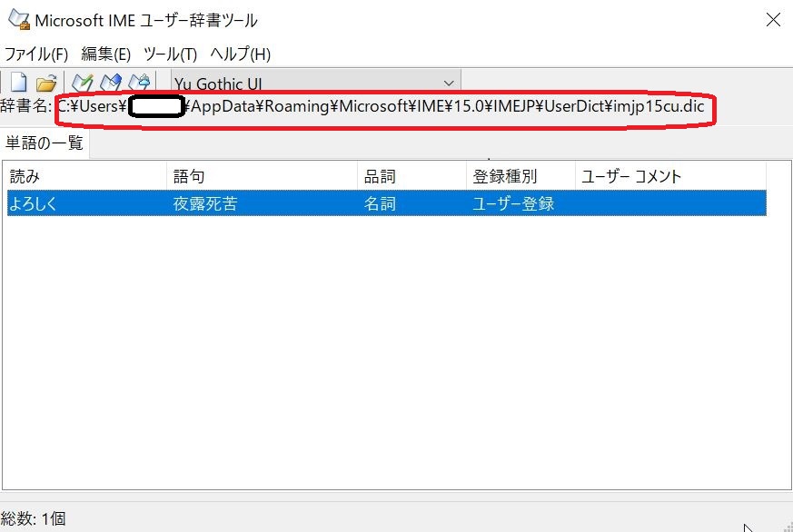Sort by the ユーザー コメント column header
Screen dimensions: 793x532
pyautogui.click(x=670, y=176)
